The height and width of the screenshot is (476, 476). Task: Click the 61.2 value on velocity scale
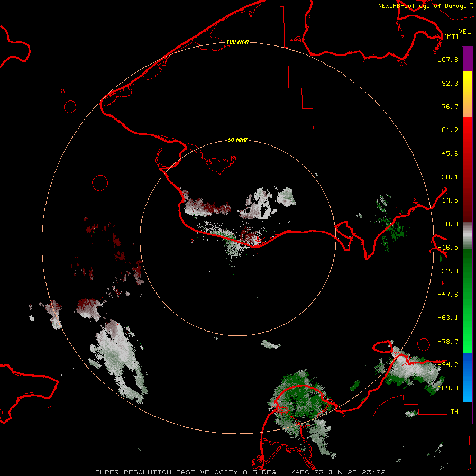tap(450, 130)
